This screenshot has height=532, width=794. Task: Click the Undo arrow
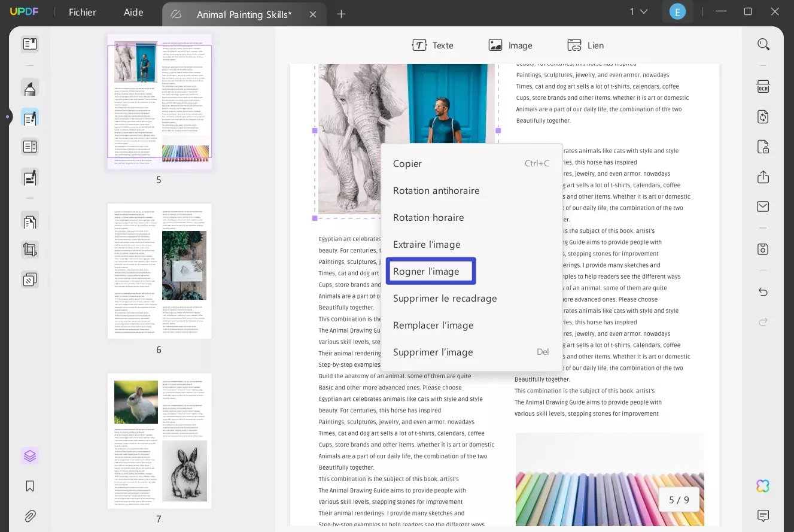coord(763,292)
